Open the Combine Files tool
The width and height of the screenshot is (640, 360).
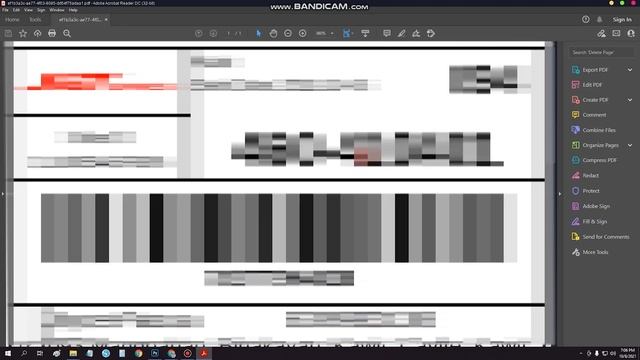tap(599, 130)
